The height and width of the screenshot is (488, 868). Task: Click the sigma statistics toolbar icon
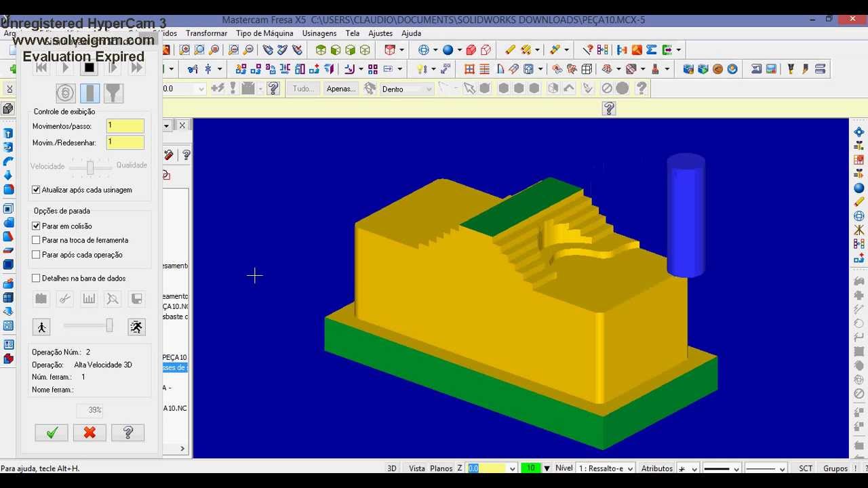point(652,50)
